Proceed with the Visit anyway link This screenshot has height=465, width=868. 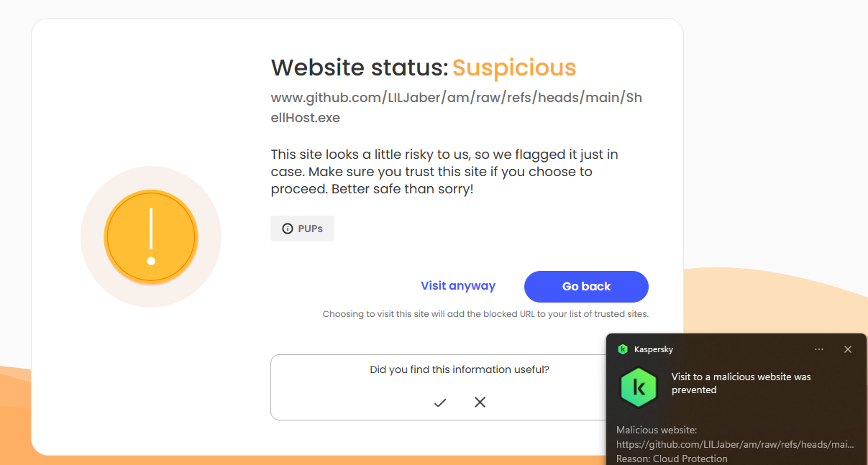point(458,286)
